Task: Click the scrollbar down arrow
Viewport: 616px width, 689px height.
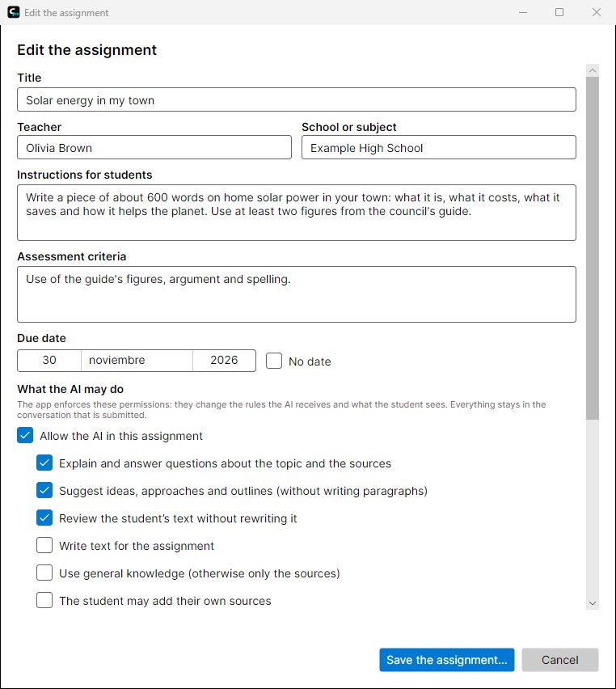Action: tap(593, 603)
